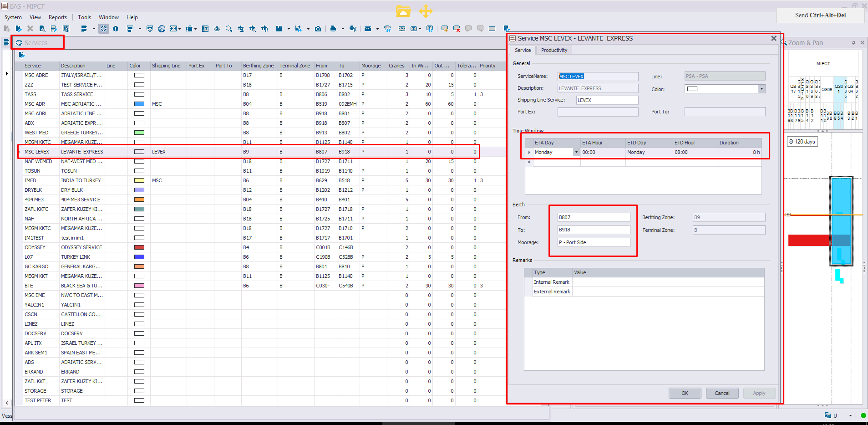Expand the Color dropdown in service dialog

click(x=761, y=89)
